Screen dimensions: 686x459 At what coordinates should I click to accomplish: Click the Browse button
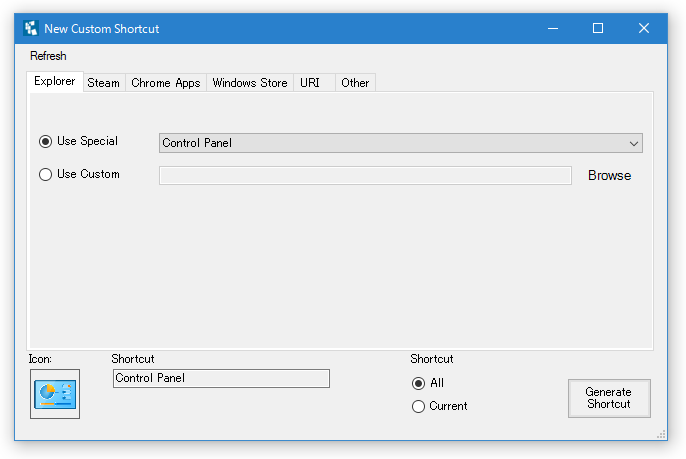click(x=609, y=175)
